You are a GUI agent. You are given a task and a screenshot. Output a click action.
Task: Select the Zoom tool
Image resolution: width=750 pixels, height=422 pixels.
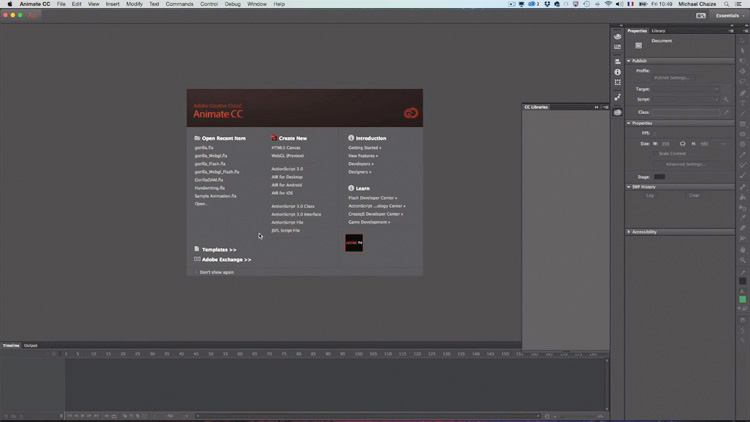click(x=742, y=260)
